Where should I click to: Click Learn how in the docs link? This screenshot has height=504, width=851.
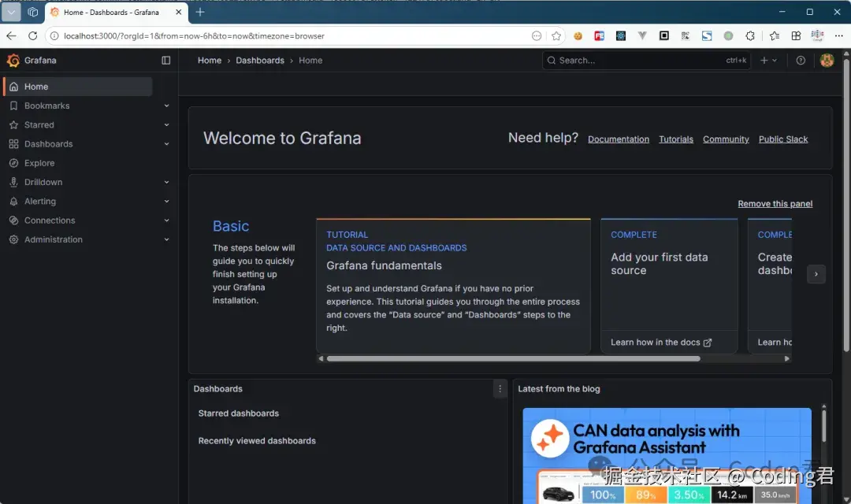point(660,343)
